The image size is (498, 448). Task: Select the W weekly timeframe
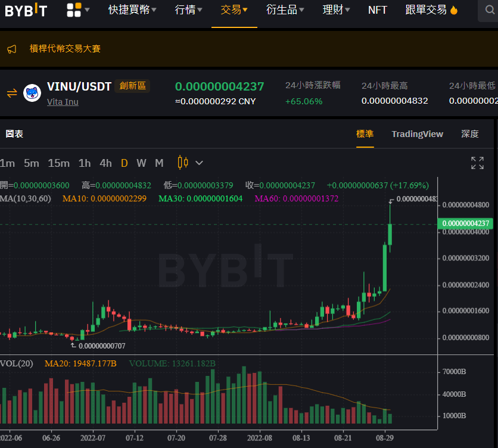coord(141,163)
